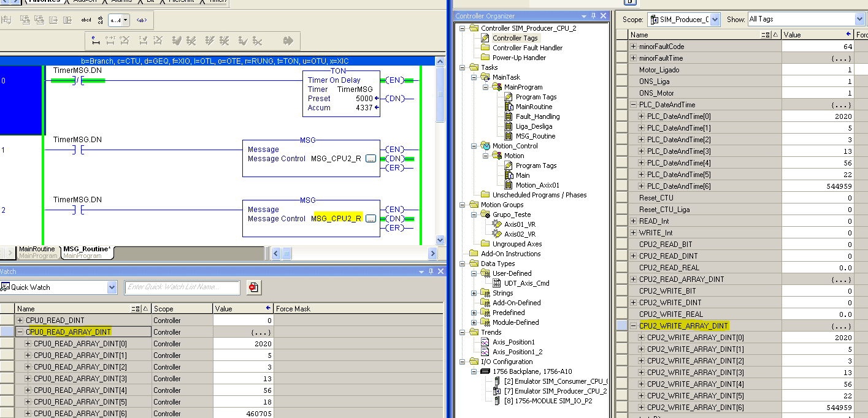
Task: Click the Accept Pending Rung Edits icon
Action: [110, 40]
